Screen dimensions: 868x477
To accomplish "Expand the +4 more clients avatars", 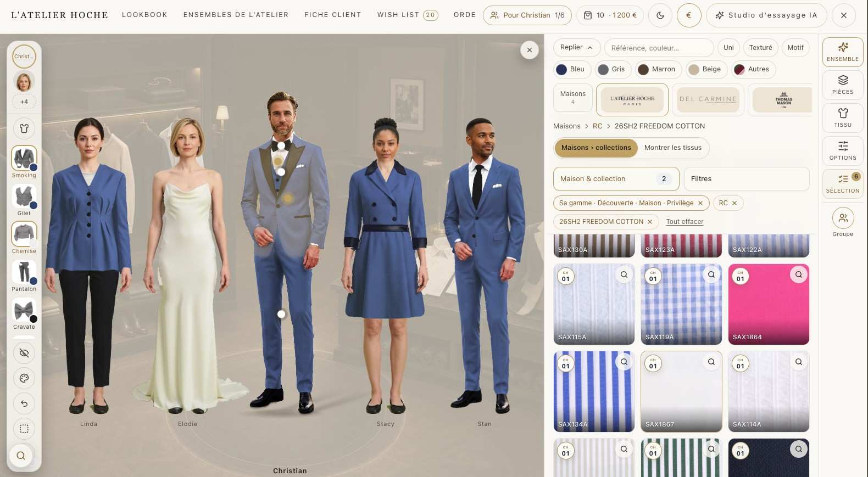I will point(24,102).
